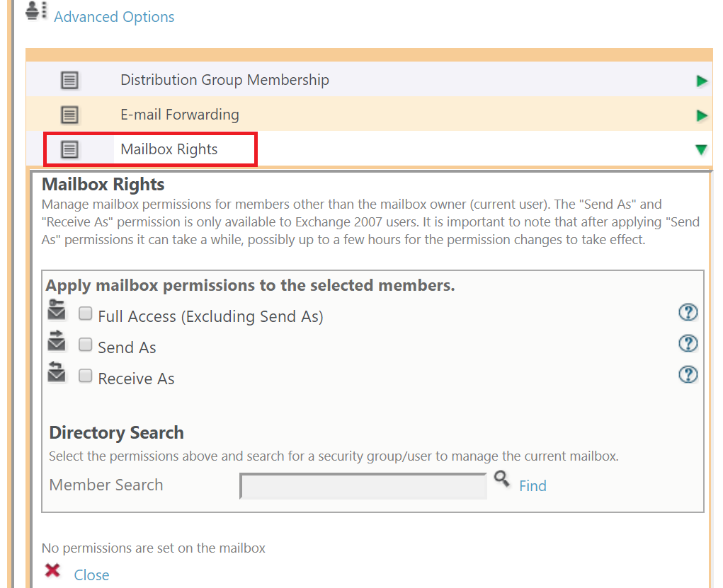Expand E-mail Forwarding section arrow

702,115
